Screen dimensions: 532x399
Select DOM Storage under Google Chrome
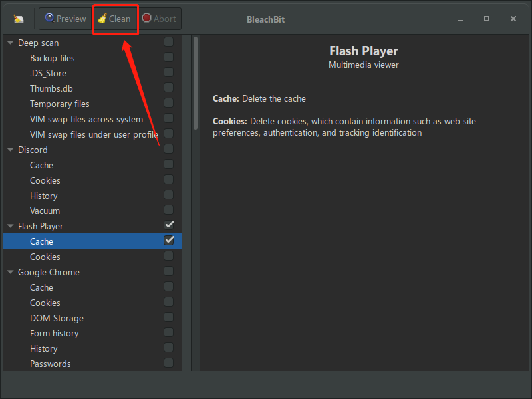(57, 318)
